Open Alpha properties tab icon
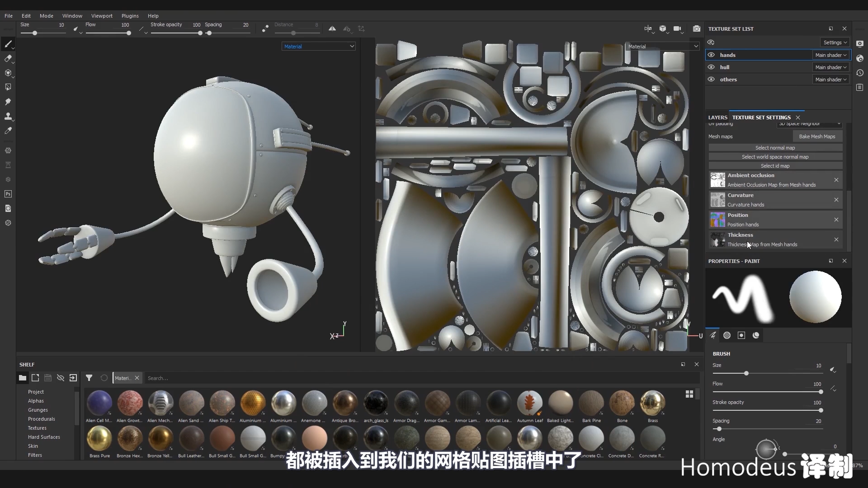Image resolution: width=868 pixels, height=488 pixels. click(727, 335)
